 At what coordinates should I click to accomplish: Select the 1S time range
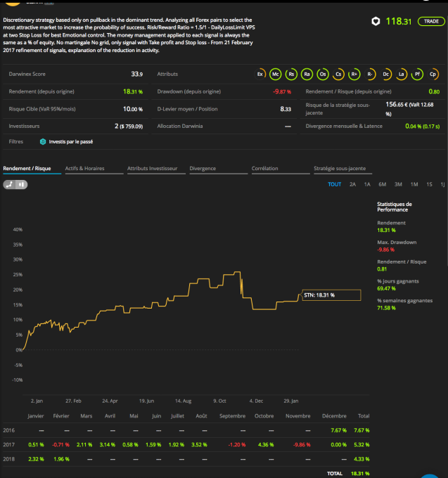pos(430,184)
